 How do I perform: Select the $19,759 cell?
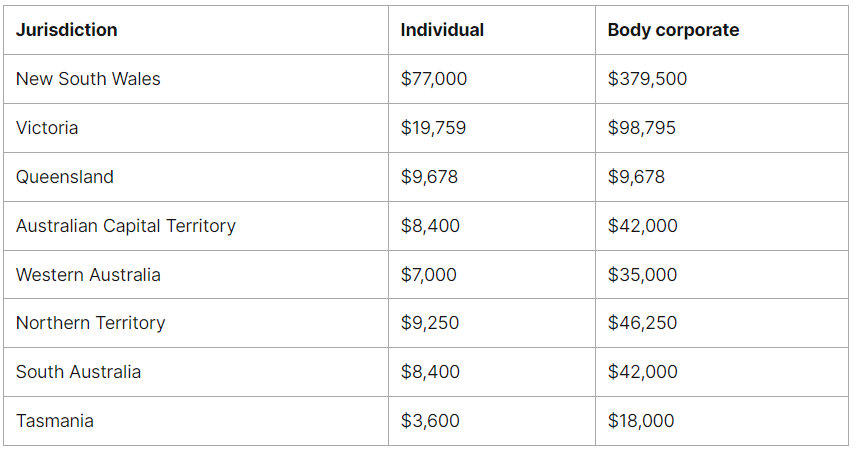click(x=433, y=128)
